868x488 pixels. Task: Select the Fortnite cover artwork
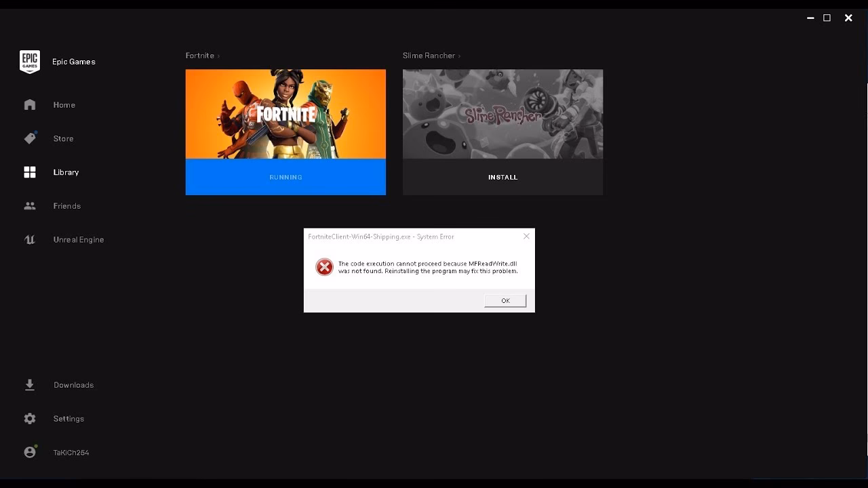[x=285, y=114]
